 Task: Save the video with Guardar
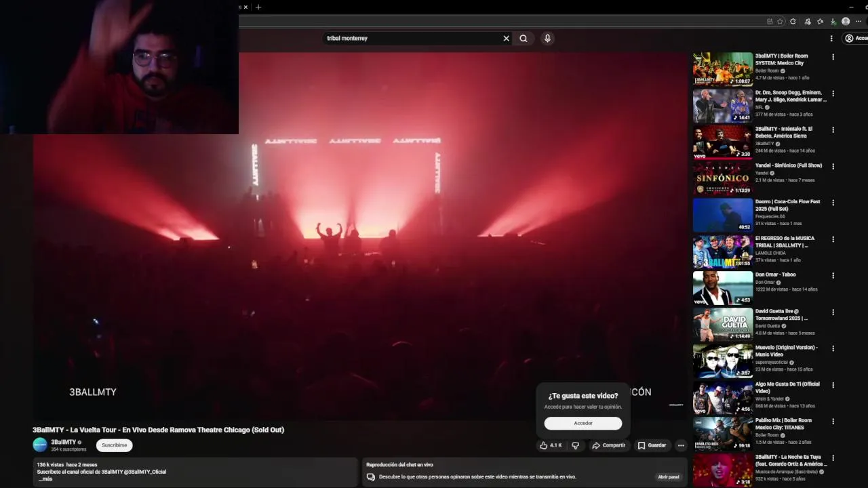pyautogui.click(x=652, y=445)
